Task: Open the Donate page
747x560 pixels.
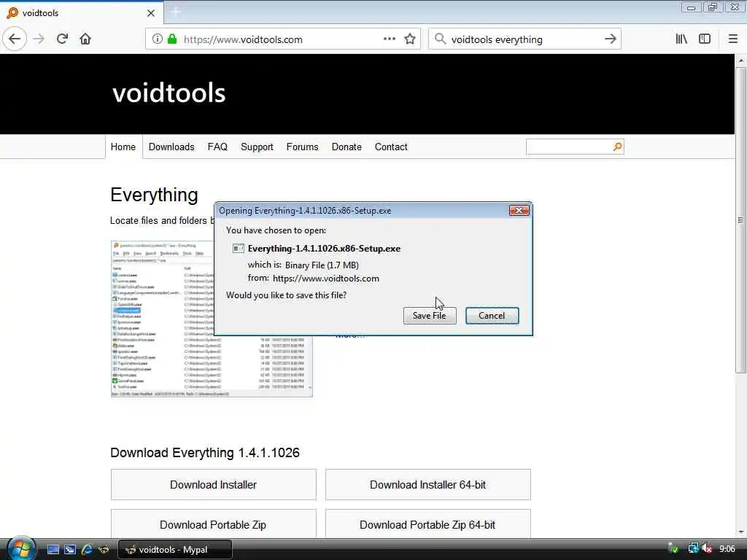Action: pyautogui.click(x=347, y=147)
